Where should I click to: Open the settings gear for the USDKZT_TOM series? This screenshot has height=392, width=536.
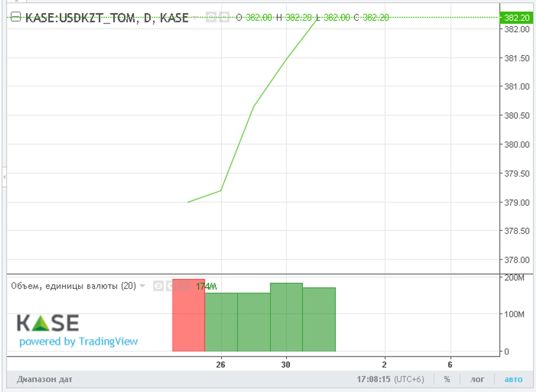point(224,17)
